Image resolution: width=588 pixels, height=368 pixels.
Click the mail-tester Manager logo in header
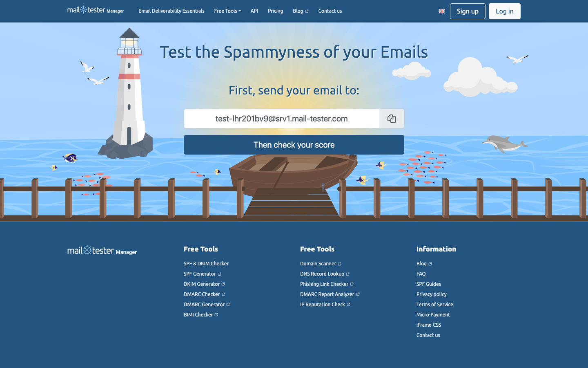96,10
